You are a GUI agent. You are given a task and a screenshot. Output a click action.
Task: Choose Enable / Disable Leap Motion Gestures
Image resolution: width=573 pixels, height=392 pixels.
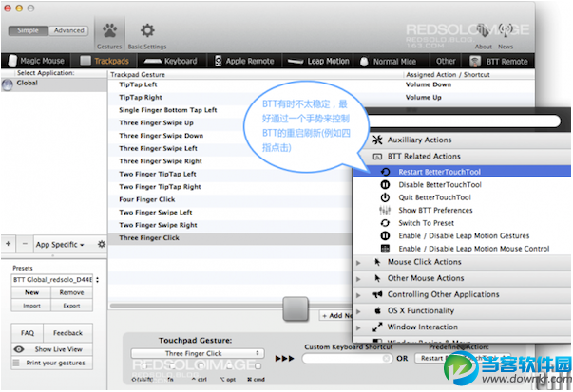(x=462, y=235)
